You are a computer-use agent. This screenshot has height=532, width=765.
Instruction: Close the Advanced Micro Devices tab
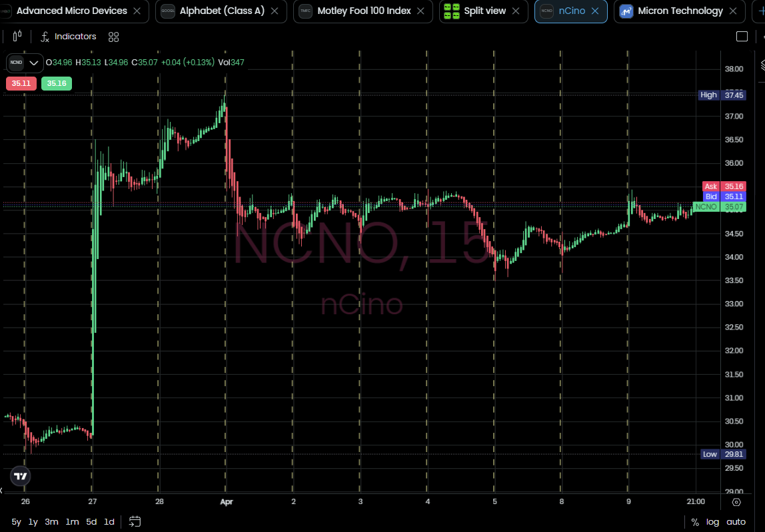[137, 11]
